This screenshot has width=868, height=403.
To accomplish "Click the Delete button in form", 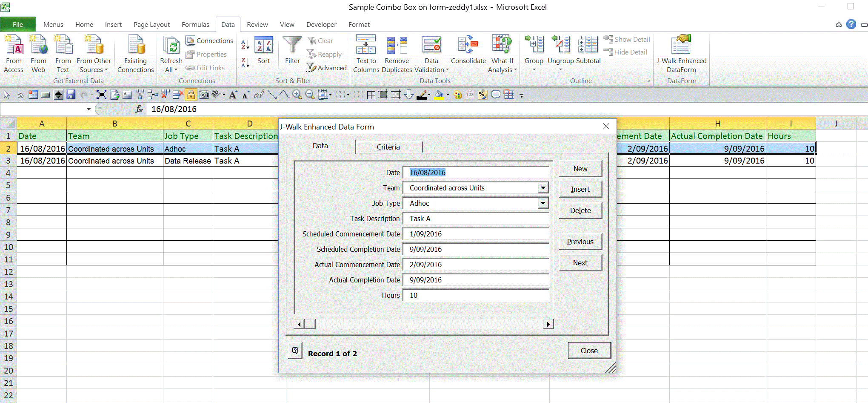I will tap(580, 210).
